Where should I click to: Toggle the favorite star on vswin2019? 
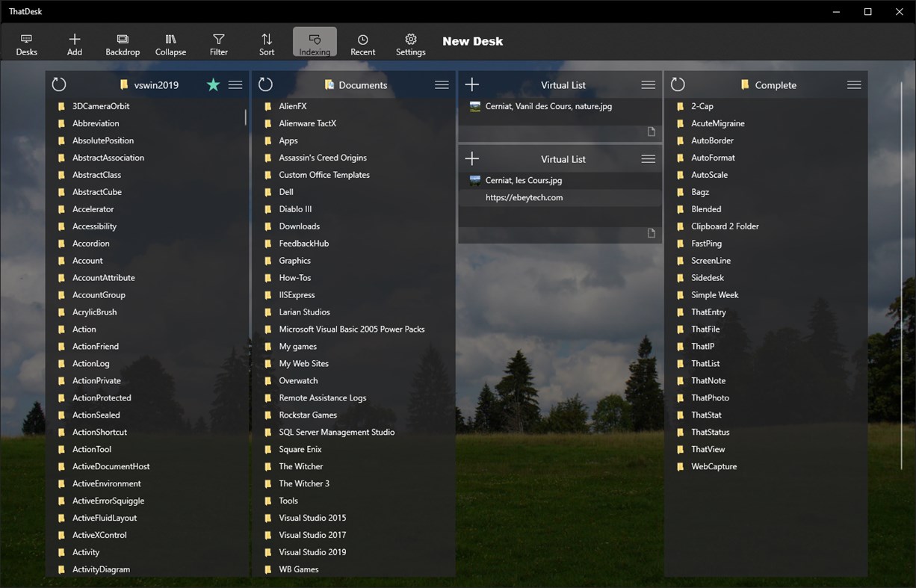[213, 85]
